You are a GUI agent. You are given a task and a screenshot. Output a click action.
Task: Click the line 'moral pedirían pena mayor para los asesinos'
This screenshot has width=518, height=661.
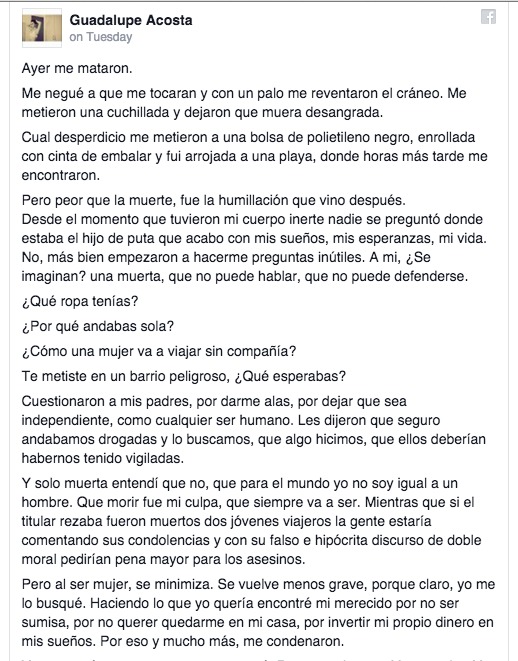pyautogui.click(x=163, y=559)
